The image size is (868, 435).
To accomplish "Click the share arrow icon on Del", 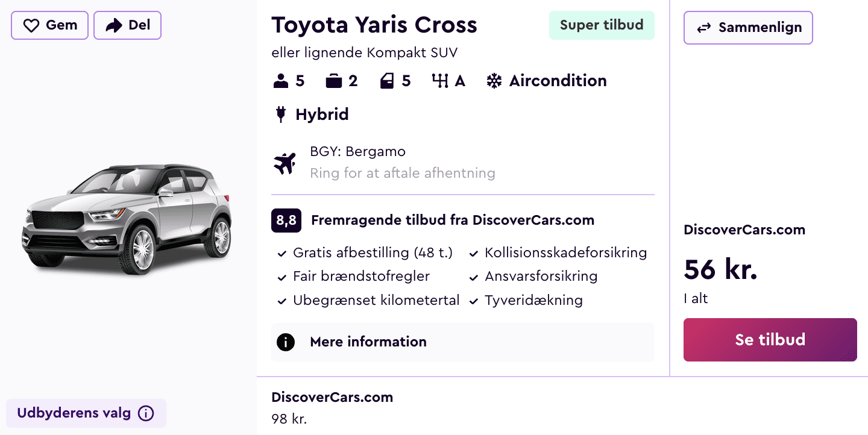I will tap(113, 25).
